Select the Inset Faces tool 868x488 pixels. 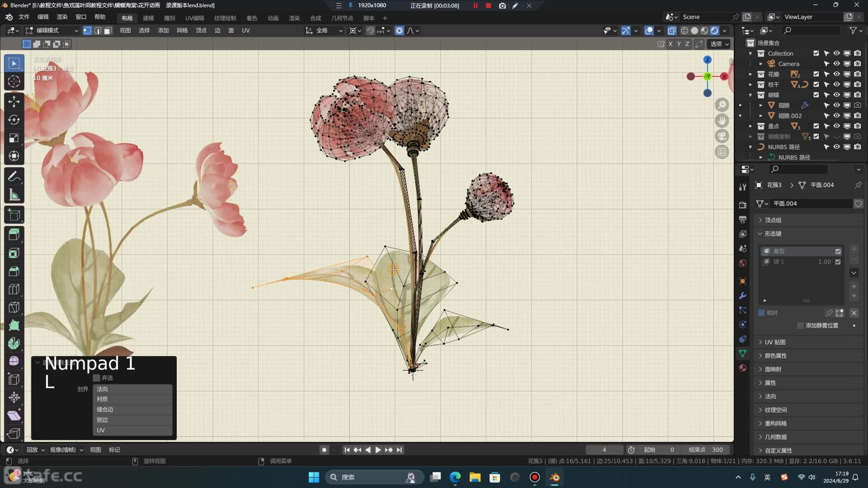coord(14,253)
